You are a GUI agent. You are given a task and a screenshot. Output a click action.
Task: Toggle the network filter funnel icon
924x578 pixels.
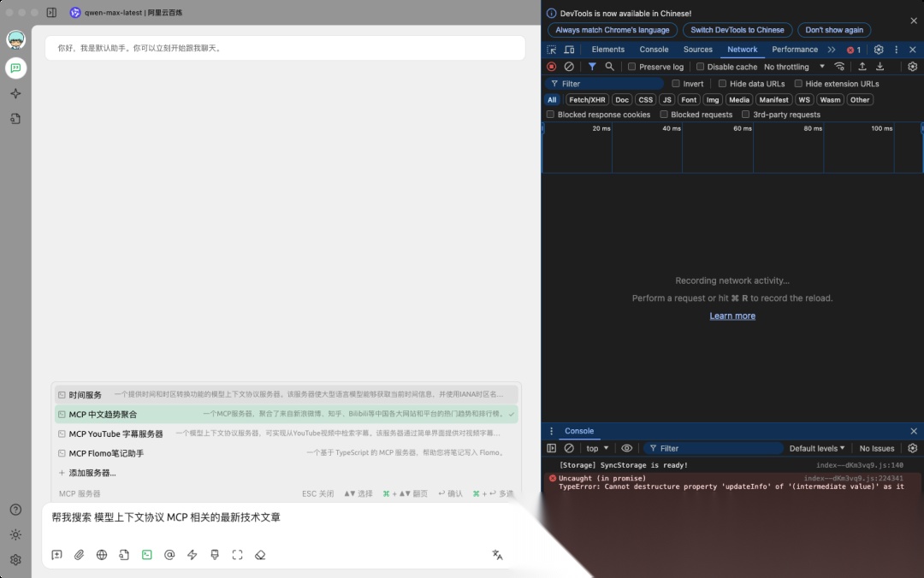click(592, 67)
